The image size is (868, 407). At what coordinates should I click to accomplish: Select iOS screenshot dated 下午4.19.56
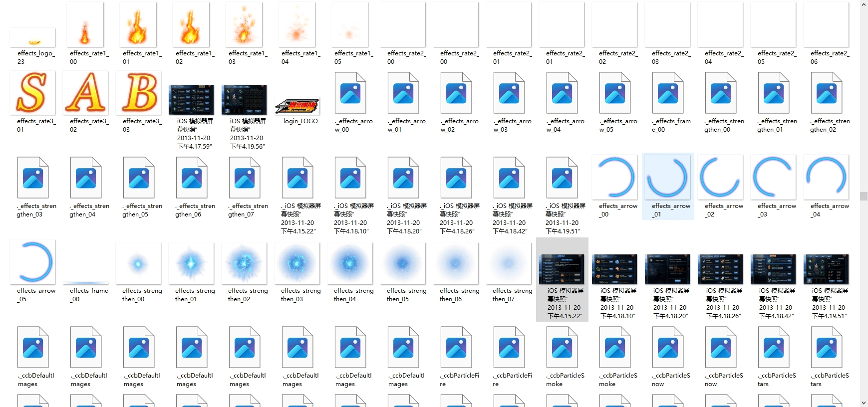(x=244, y=100)
